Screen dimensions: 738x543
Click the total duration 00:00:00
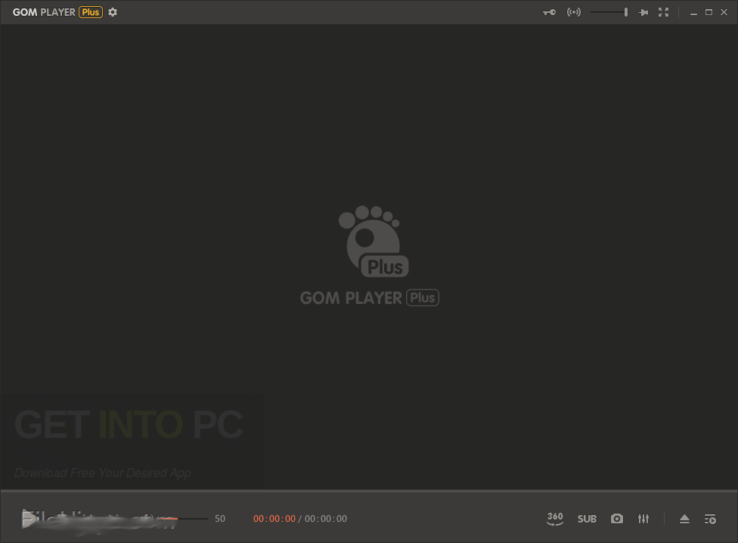coord(326,519)
